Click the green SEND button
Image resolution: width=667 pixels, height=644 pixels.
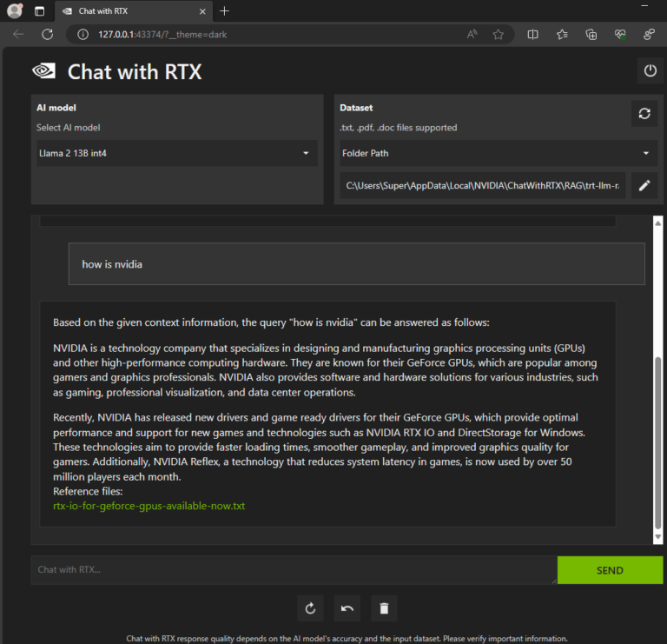tap(610, 570)
